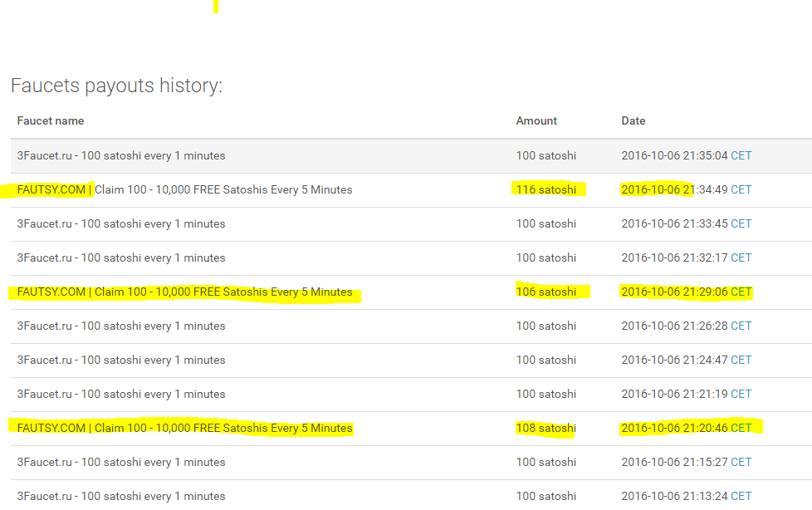The width and height of the screenshot is (812, 510).
Task: Click the CET link for 21:35:04 payout
Action: (741, 155)
